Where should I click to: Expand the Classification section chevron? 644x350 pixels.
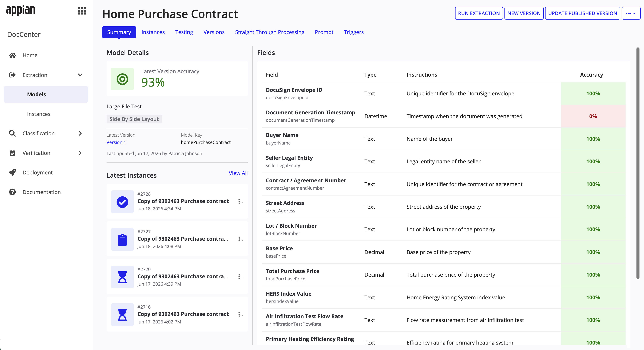pyautogui.click(x=80, y=133)
